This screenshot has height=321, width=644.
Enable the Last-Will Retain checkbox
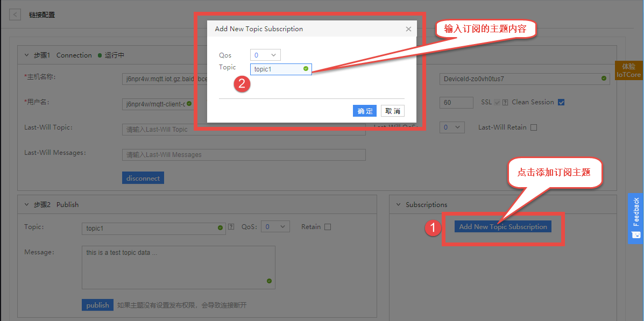coord(533,127)
